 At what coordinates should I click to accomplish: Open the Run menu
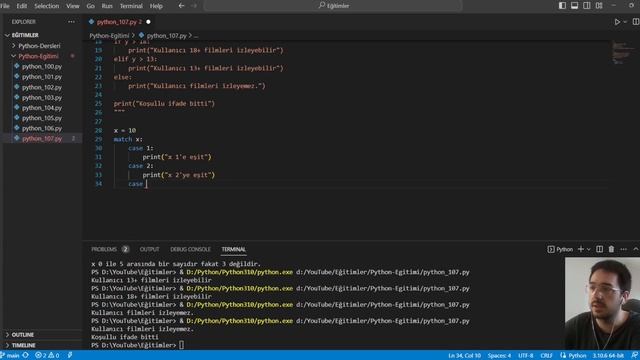[x=107, y=6]
